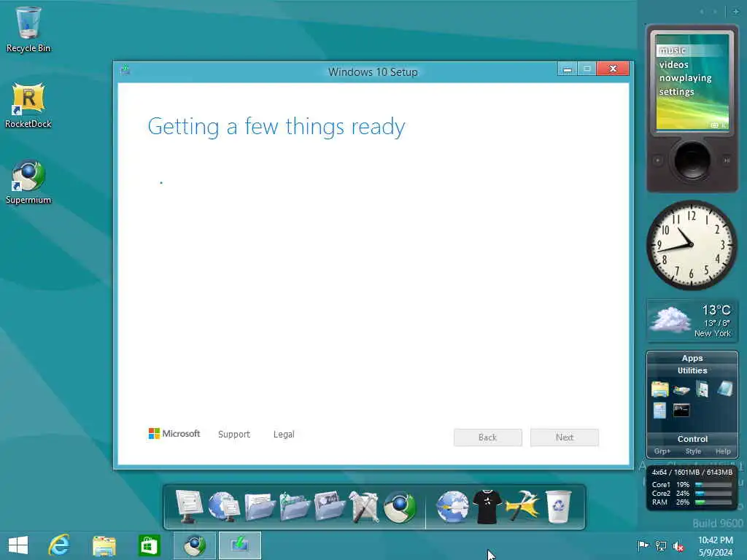This screenshot has height=560, width=747.
Task: Close the Windows 10 Setup window
Action: tap(613, 69)
